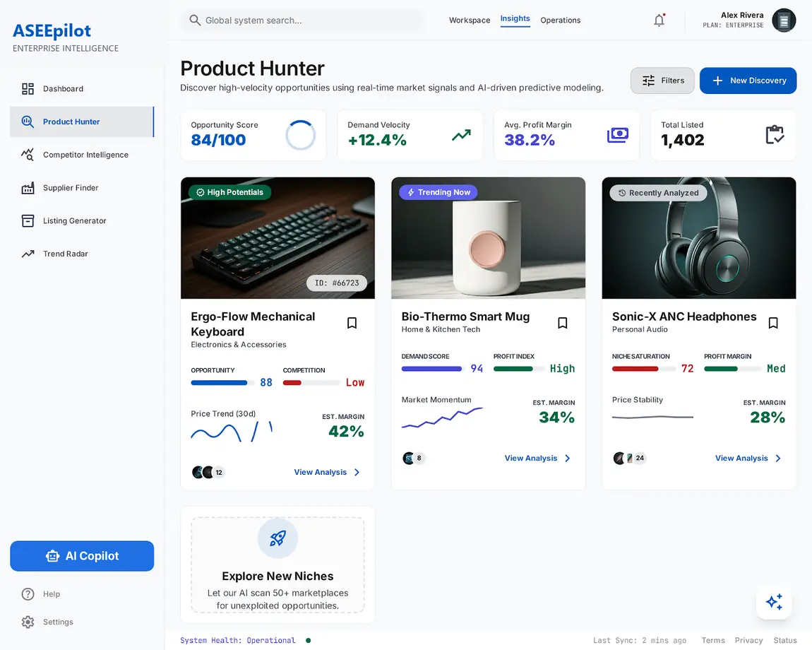Image resolution: width=812 pixels, height=650 pixels.
Task: Open the Terms link in footer
Action: coord(713,641)
